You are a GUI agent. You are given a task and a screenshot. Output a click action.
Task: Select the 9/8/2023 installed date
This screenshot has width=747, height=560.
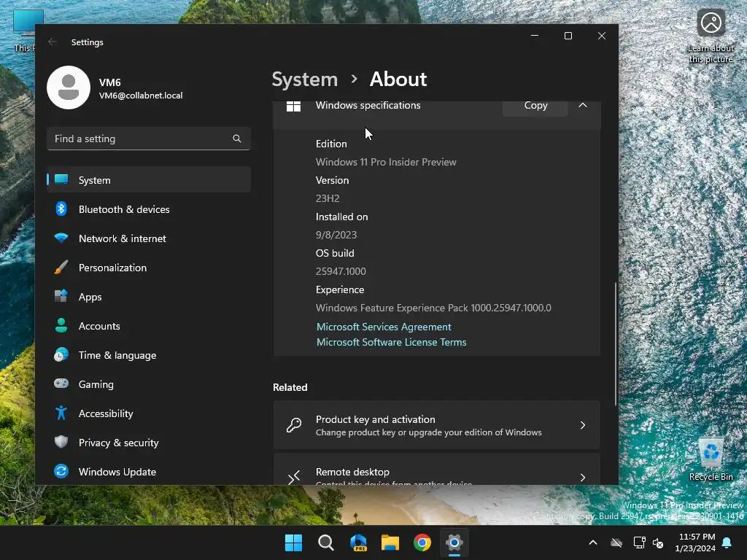click(336, 235)
